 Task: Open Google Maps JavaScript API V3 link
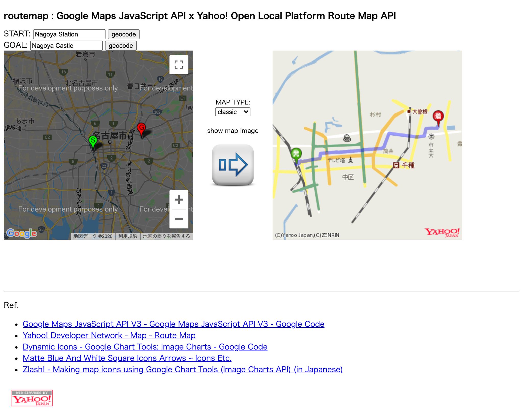(173, 324)
